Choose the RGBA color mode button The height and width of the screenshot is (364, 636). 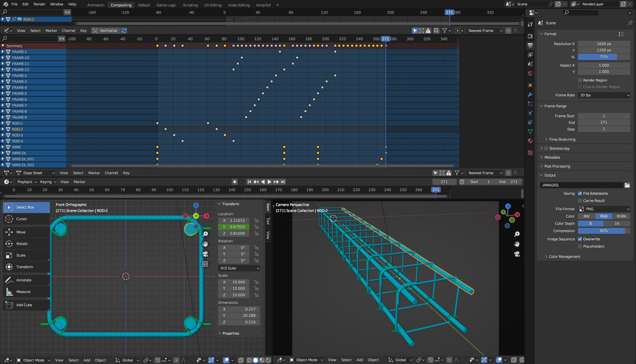[621, 217]
